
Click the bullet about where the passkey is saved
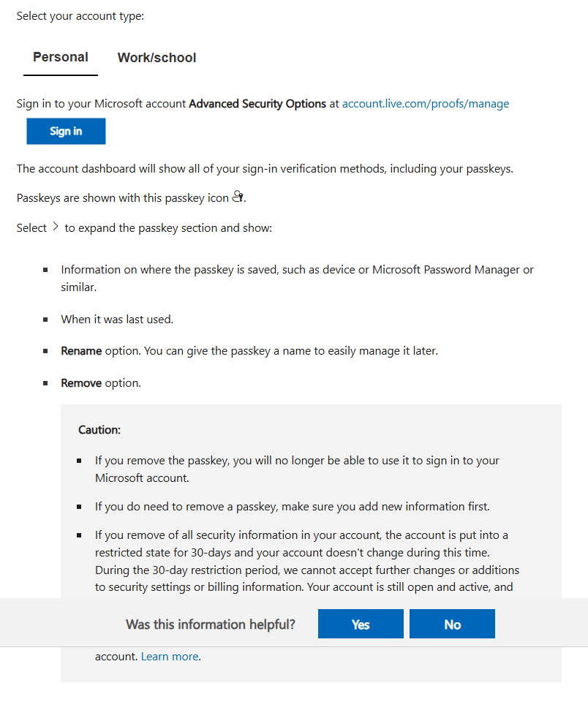pyautogui.click(x=298, y=279)
